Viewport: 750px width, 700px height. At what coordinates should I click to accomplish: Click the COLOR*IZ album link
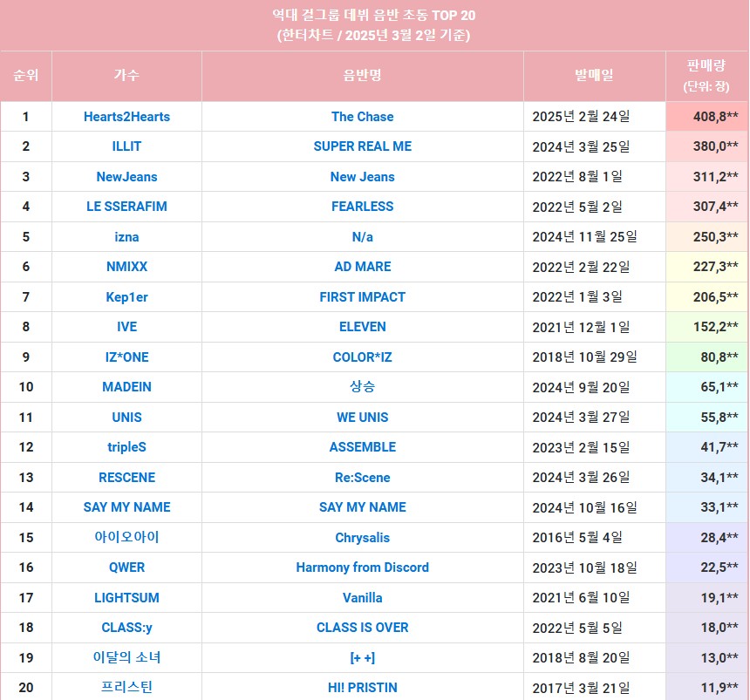click(x=362, y=357)
